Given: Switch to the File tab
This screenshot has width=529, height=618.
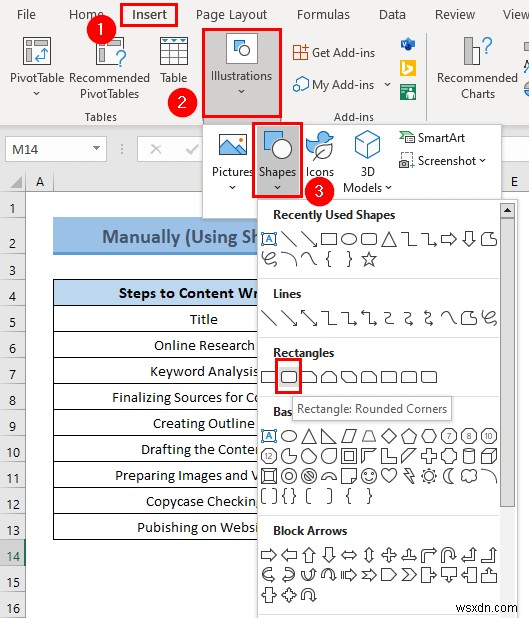Looking at the screenshot, I should pyautogui.click(x=26, y=15).
